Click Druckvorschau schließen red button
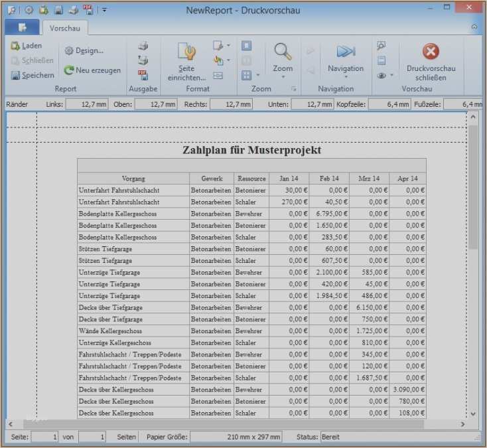This screenshot has height=448, width=487. (431, 62)
